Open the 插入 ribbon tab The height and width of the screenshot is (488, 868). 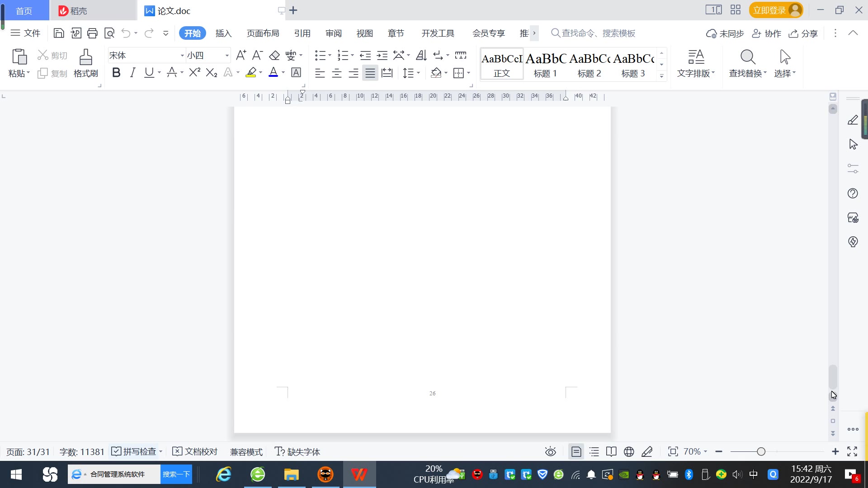point(223,33)
